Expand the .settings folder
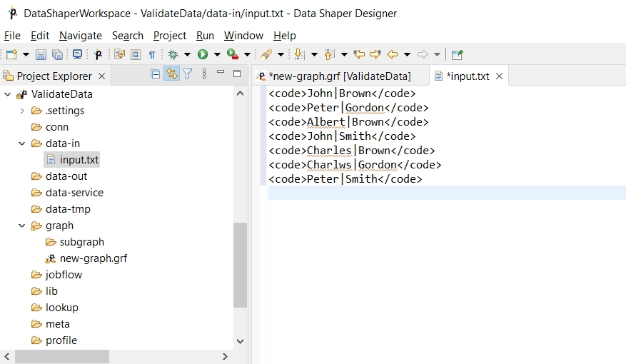 pos(22,111)
